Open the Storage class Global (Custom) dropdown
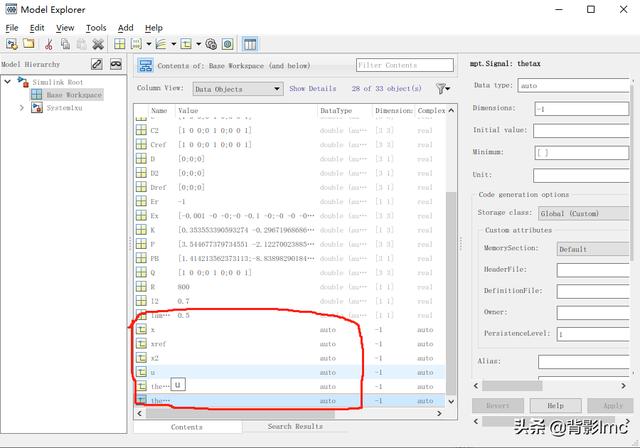 584,213
